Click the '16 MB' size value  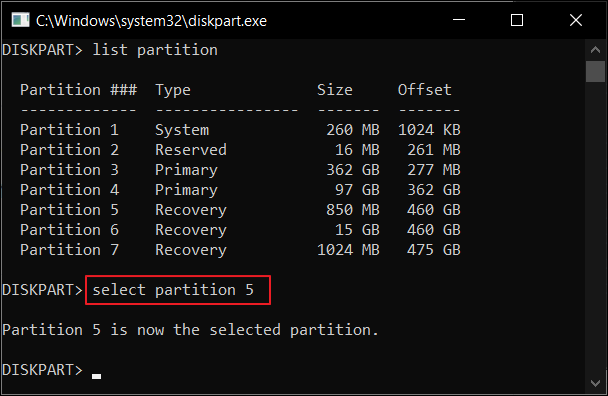(357, 150)
